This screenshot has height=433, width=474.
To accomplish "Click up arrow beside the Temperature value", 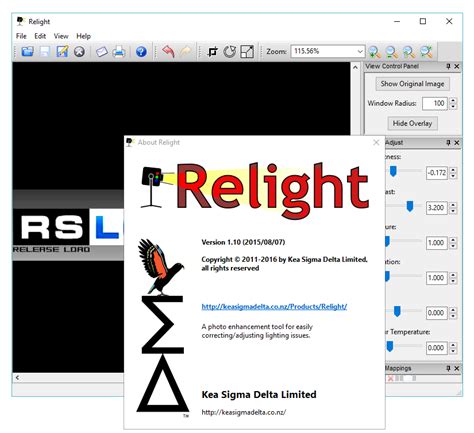I will (x=453, y=345).
